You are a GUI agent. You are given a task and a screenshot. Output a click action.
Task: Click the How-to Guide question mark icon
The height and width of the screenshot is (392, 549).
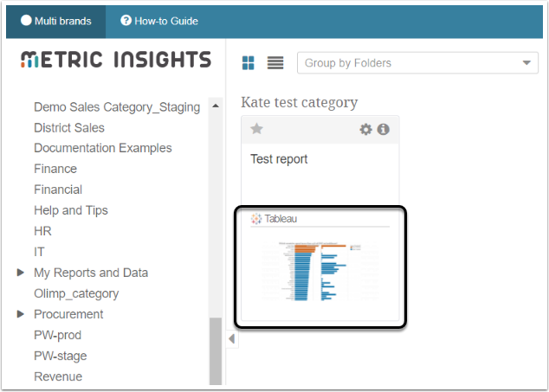(126, 20)
